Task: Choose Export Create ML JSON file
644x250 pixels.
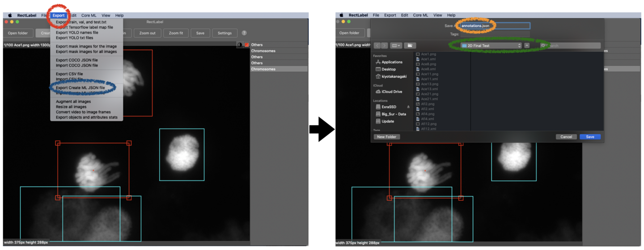Action: [80, 88]
